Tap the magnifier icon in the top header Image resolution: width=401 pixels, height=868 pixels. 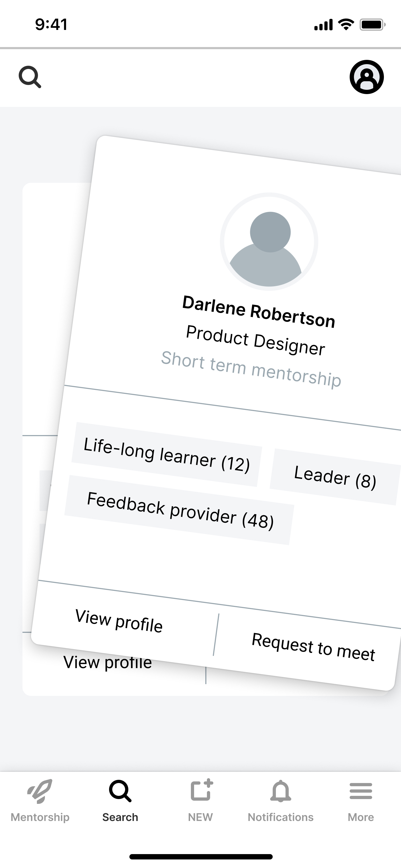30,77
